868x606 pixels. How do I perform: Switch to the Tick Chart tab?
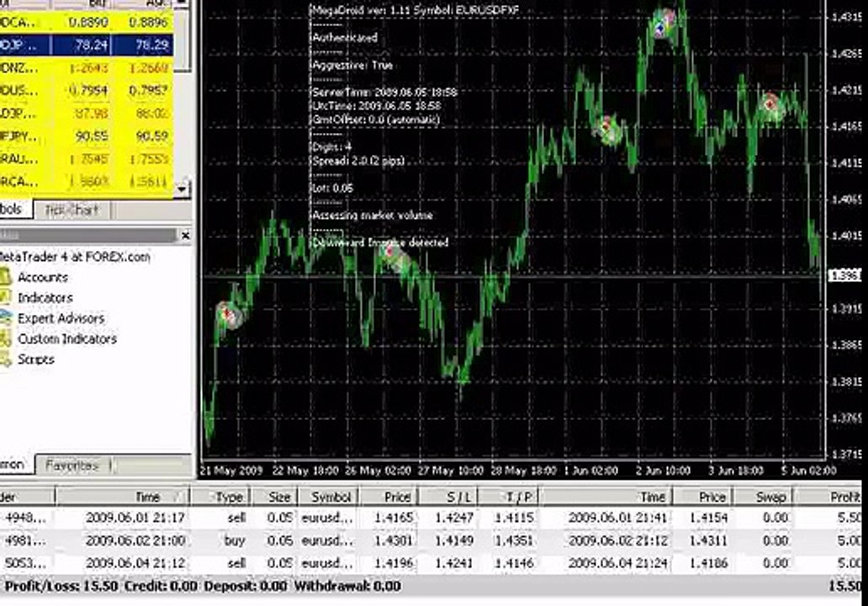click(71, 210)
